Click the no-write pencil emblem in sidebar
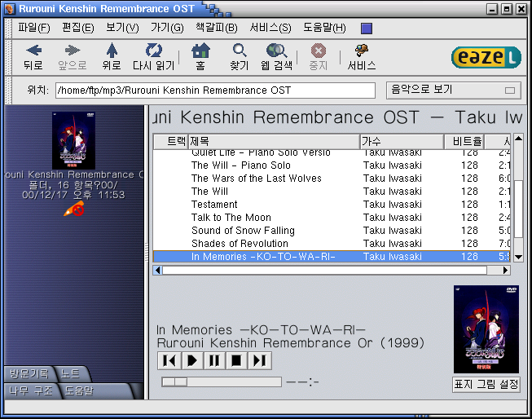 pos(74,209)
